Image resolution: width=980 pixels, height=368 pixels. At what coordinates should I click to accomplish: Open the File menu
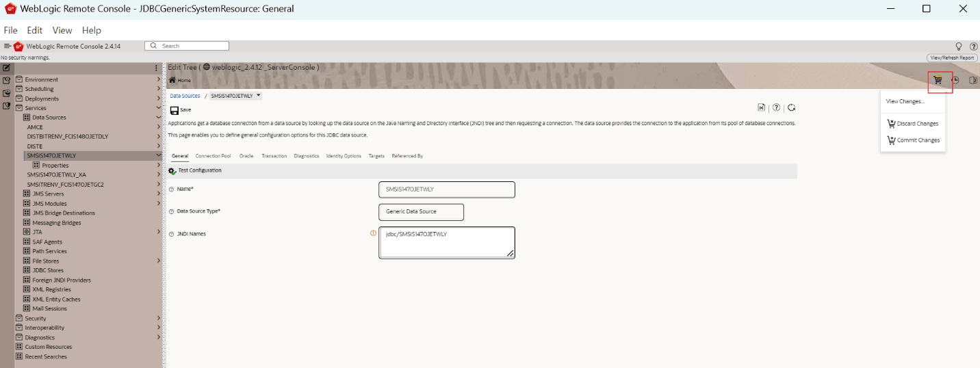tap(10, 30)
